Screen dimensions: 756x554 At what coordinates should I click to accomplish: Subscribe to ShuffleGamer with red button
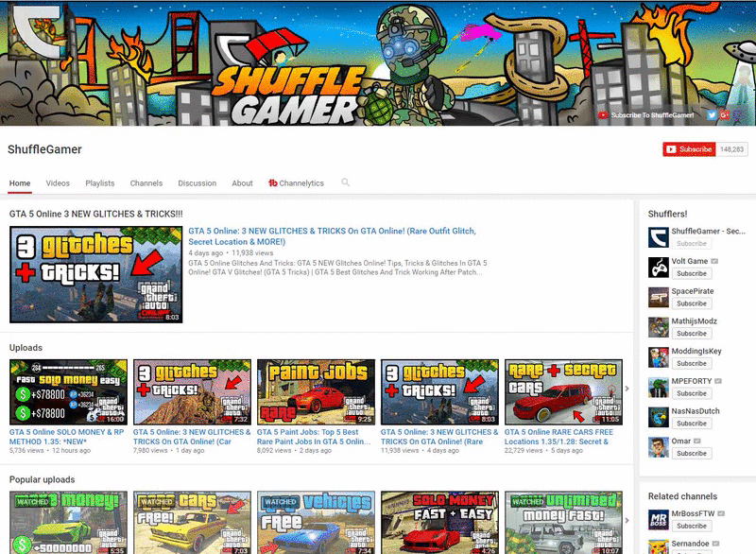pos(690,149)
